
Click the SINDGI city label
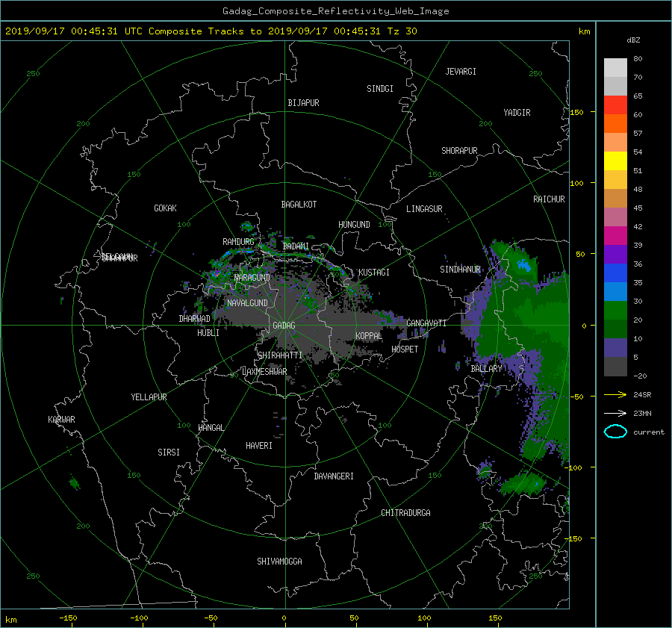click(x=380, y=89)
